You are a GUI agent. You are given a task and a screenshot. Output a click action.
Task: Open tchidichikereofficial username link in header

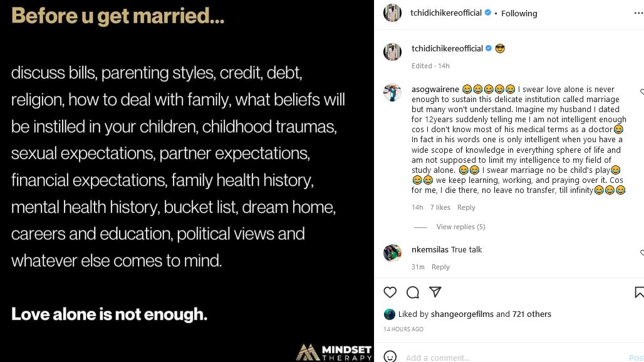[x=446, y=13]
